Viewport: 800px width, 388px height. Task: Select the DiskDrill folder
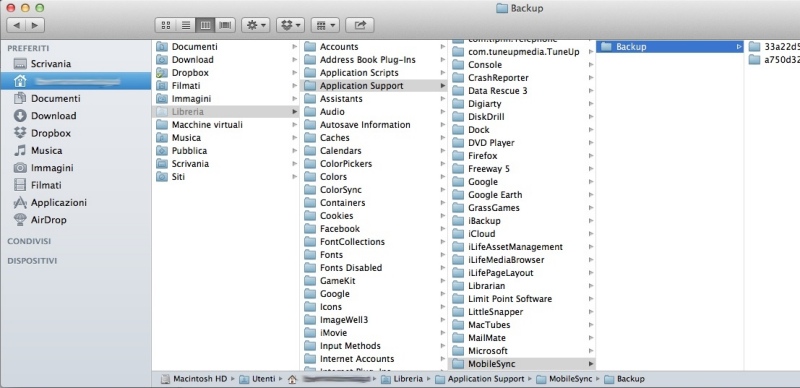pos(522,117)
